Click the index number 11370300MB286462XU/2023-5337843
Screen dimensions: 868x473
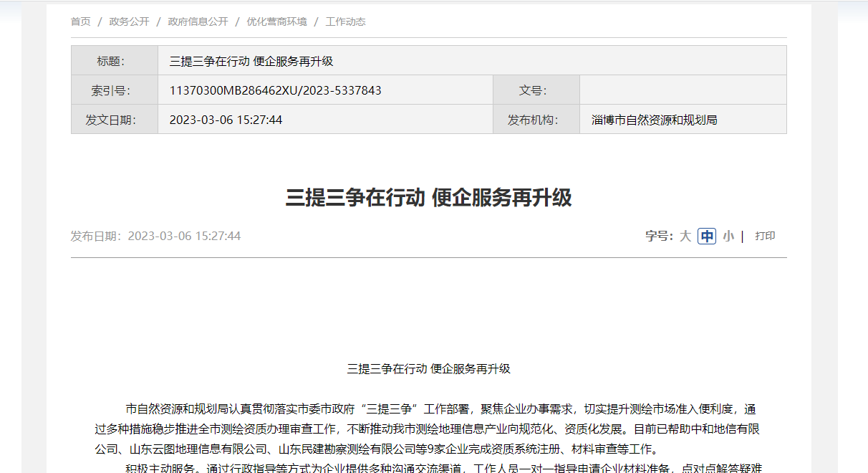pos(275,90)
